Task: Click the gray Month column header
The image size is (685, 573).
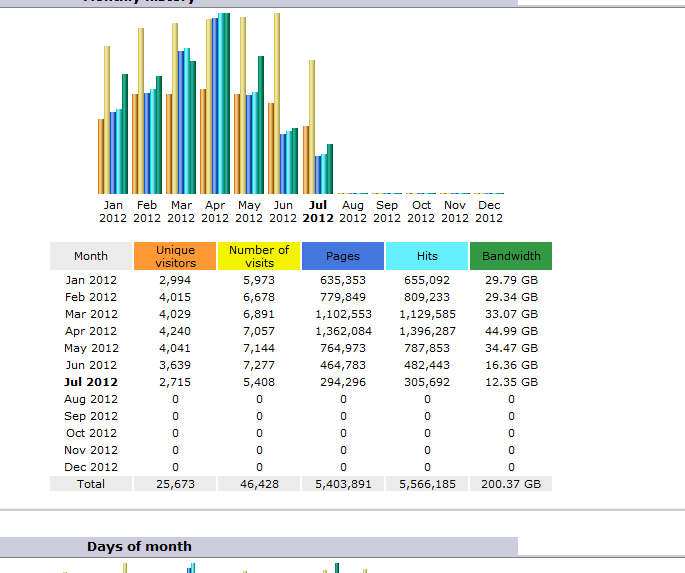Action: [x=91, y=256]
